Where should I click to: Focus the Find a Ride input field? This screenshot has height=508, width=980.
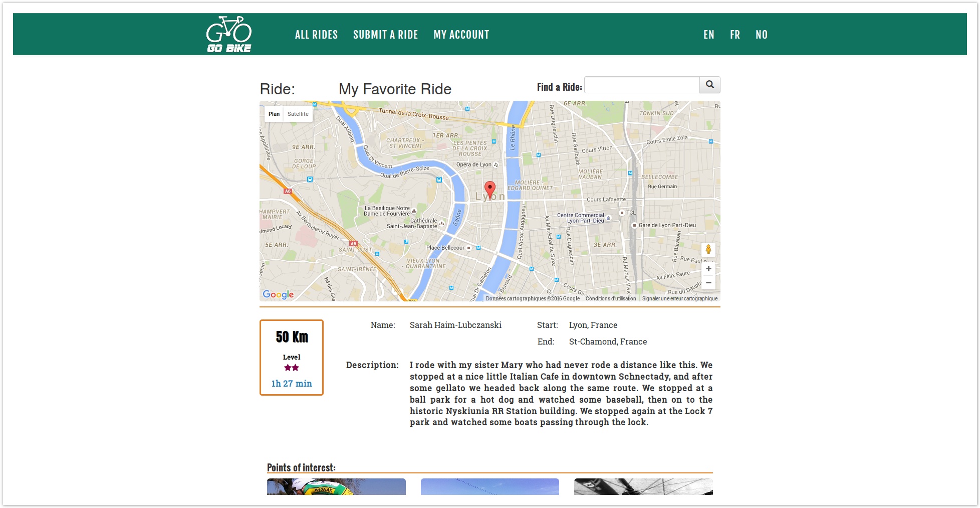pos(641,85)
